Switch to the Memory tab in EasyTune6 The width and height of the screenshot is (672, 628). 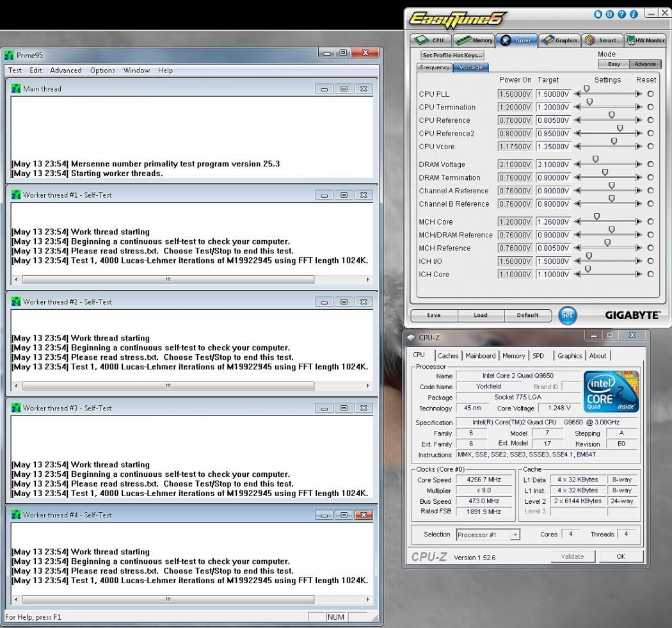tap(474, 40)
